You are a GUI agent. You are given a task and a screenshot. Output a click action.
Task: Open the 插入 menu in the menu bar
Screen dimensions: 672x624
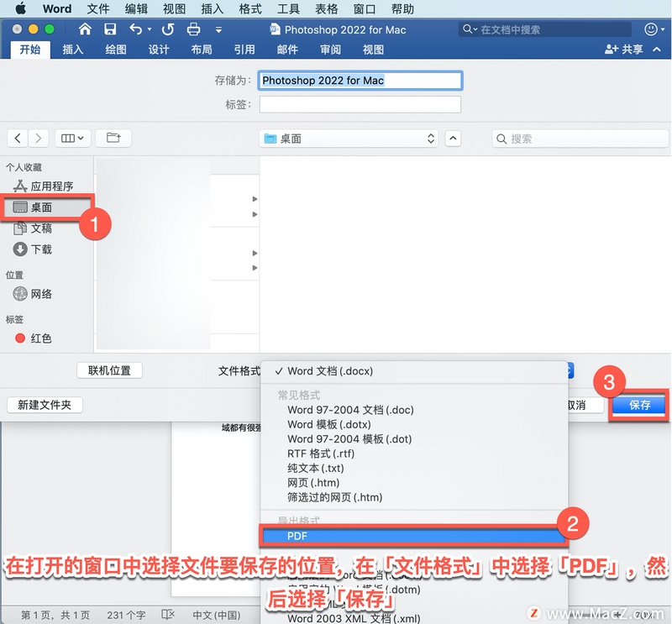(x=213, y=8)
